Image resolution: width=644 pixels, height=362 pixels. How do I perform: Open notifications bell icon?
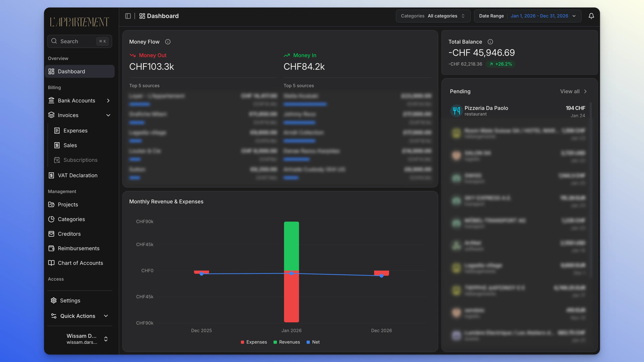click(591, 16)
